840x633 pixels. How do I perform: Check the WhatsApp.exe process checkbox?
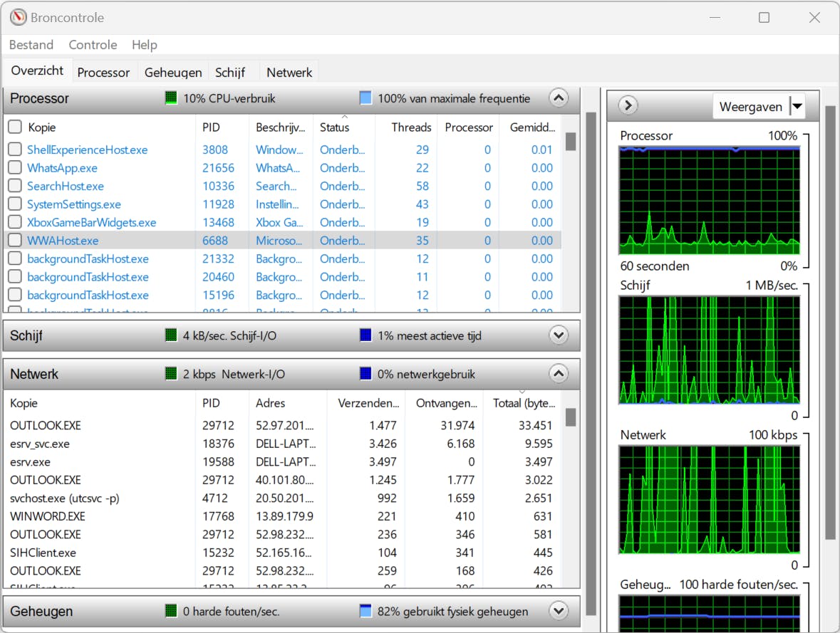pyautogui.click(x=15, y=168)
